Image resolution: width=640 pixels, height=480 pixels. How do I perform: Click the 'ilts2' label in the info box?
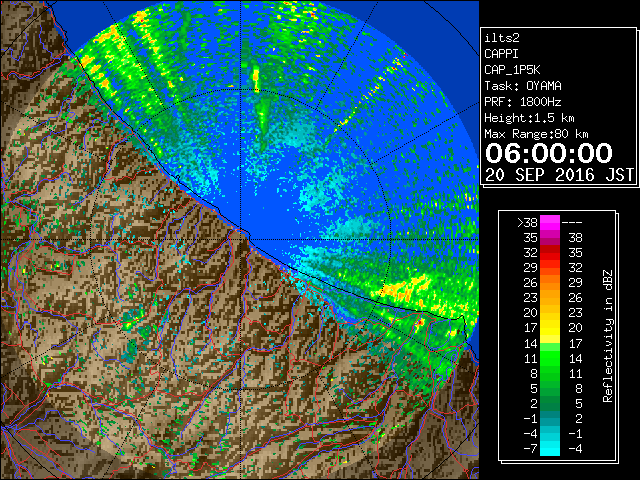tap(502, 38)
